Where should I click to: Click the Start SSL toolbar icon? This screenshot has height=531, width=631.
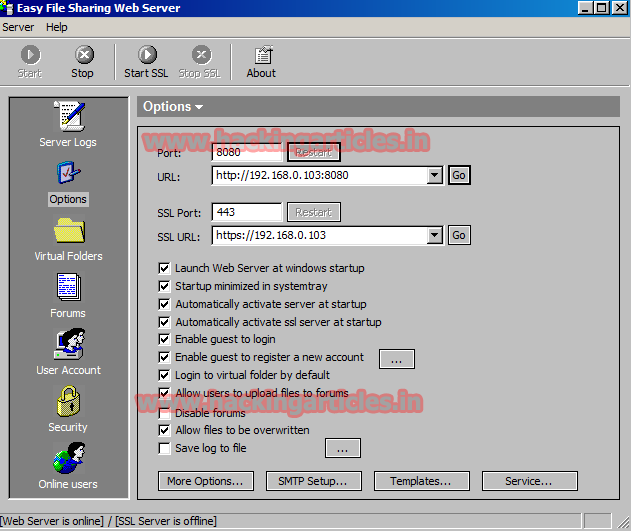pyautogui.click(x=146, y=62)
